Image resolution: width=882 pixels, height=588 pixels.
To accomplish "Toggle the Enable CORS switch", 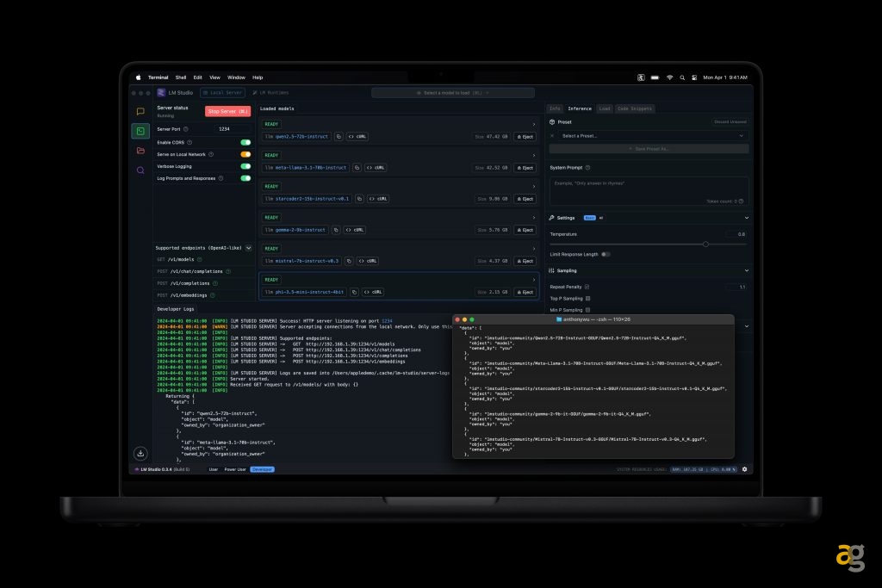I will 245,142.
